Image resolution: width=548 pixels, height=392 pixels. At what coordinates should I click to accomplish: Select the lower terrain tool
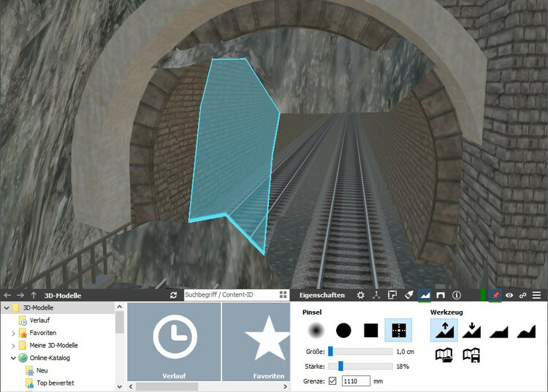(x=471, y=330)
